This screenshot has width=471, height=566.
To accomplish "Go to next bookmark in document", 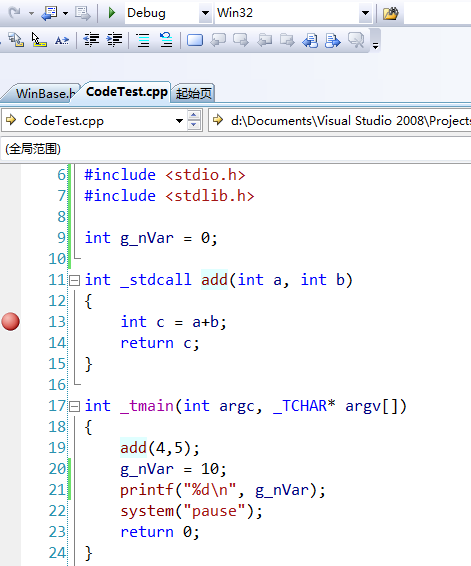I will [332, 40].
